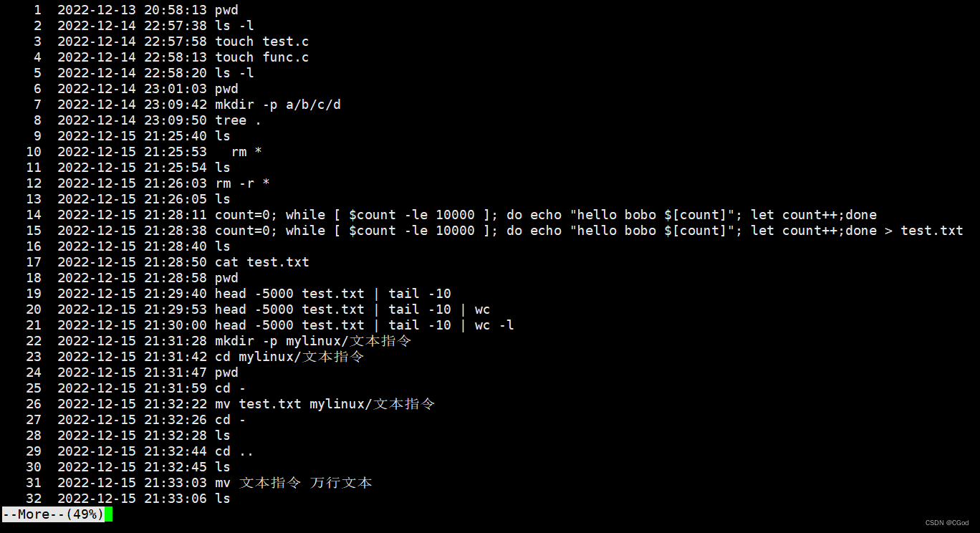Image resolution: width=980 pixels, height=533 pixels.
Task: Click history line number 14
Action: pos(34,215)
